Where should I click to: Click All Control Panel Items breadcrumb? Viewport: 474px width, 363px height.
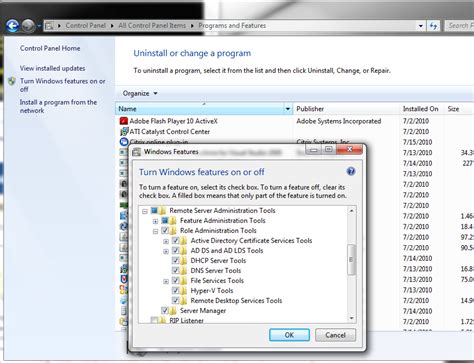tap(152, 26)
